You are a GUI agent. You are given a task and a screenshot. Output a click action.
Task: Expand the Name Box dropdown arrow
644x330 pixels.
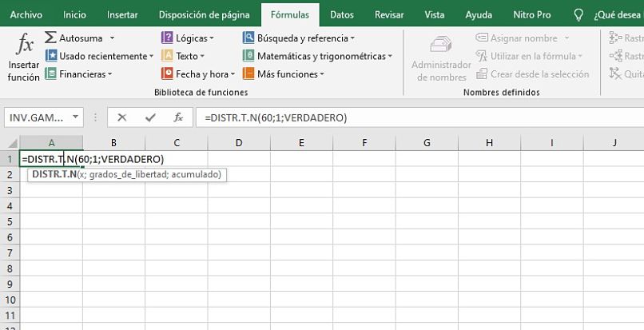(76, 117)
